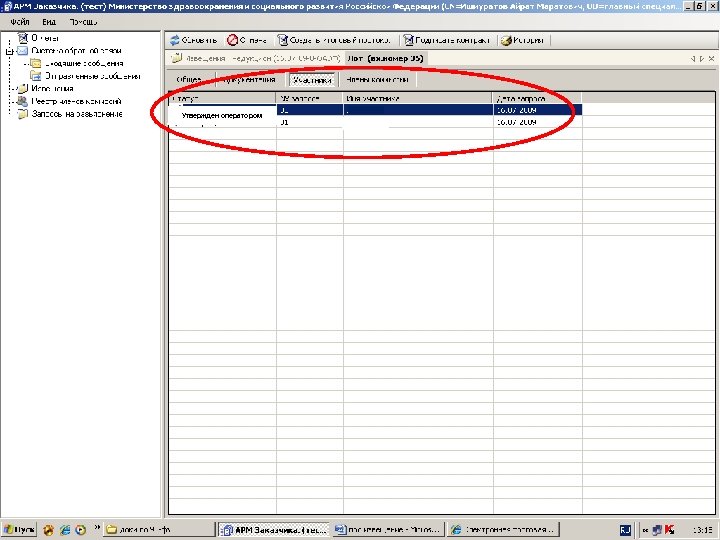Click the Обновить refresh icon

pos(174,40)
